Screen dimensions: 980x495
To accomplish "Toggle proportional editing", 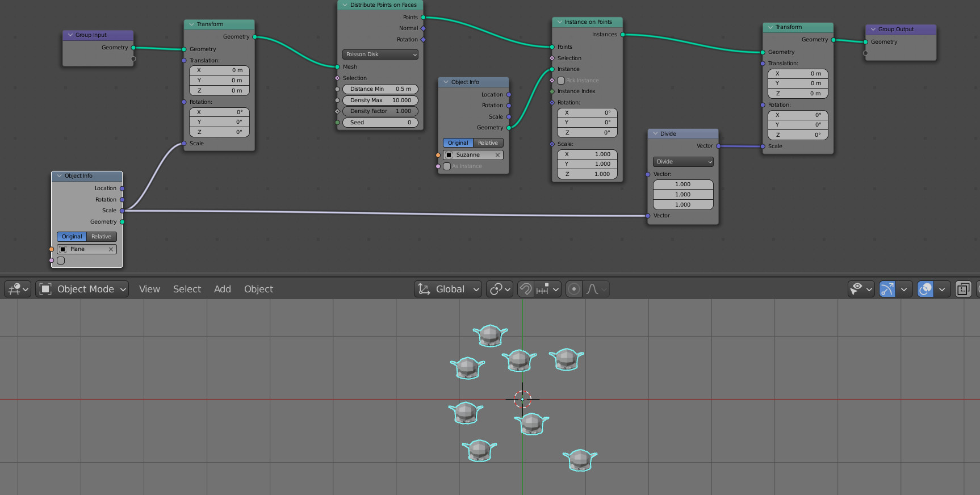I will pyautogui.click(x=574, y=289).
